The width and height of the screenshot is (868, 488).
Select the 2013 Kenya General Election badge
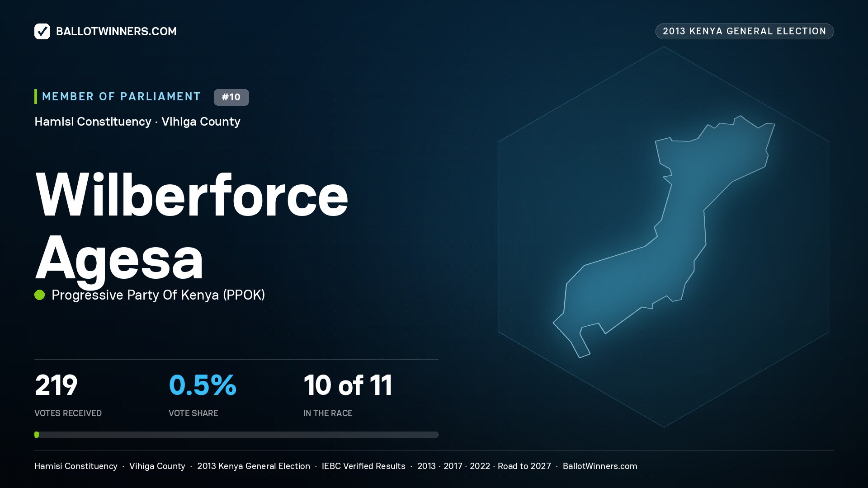745,31
